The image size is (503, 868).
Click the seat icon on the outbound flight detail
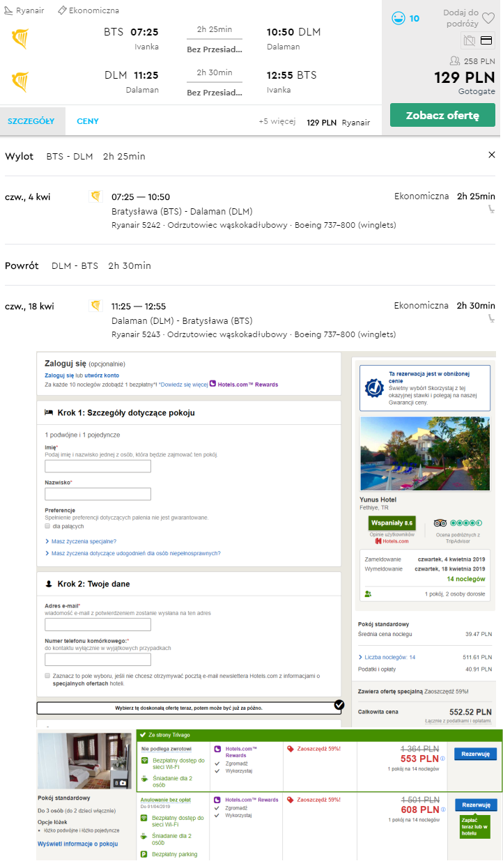(x=491, y=209)
